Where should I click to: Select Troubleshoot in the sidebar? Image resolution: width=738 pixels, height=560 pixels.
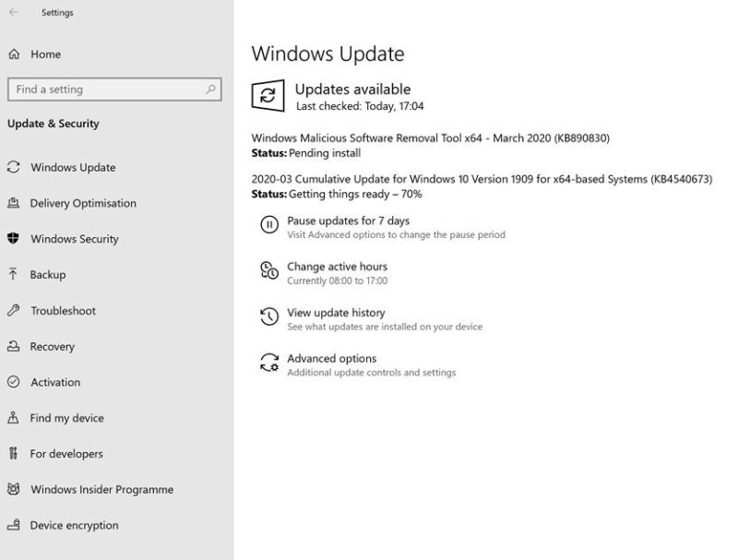[x=63, y=311]
